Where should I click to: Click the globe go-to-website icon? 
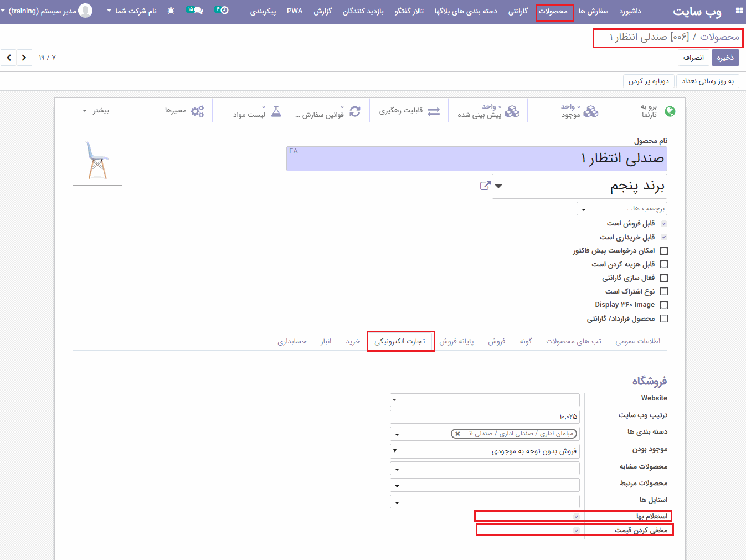click(670, 111)
